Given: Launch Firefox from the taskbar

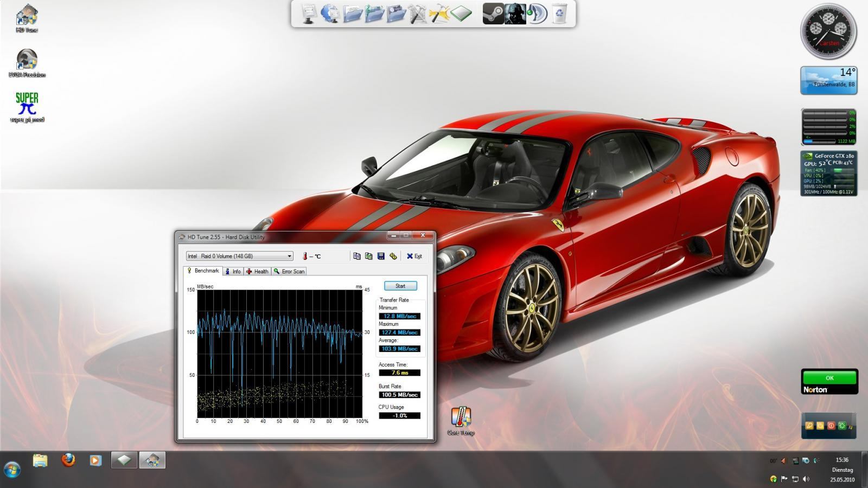Looking at the screenshot, I should (68, 460).
